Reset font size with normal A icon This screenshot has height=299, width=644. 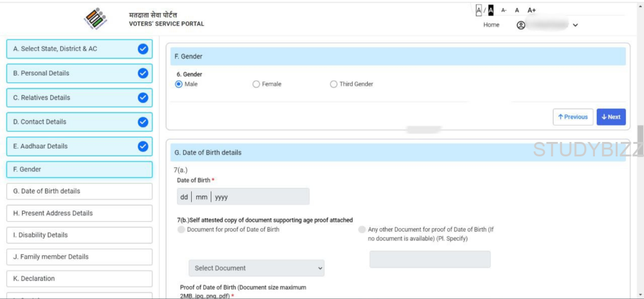tap(517, 10)
